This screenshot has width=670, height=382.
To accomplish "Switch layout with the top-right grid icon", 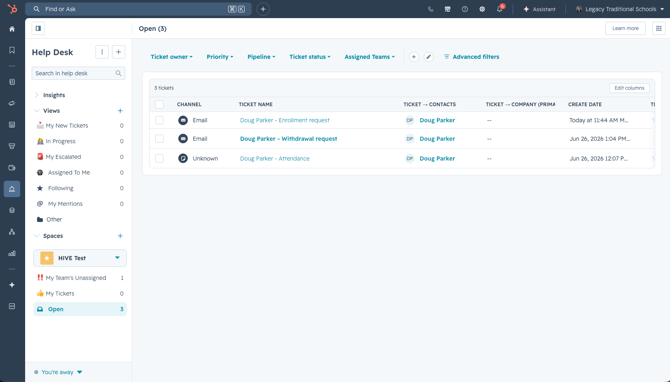I will click(658, 29).
